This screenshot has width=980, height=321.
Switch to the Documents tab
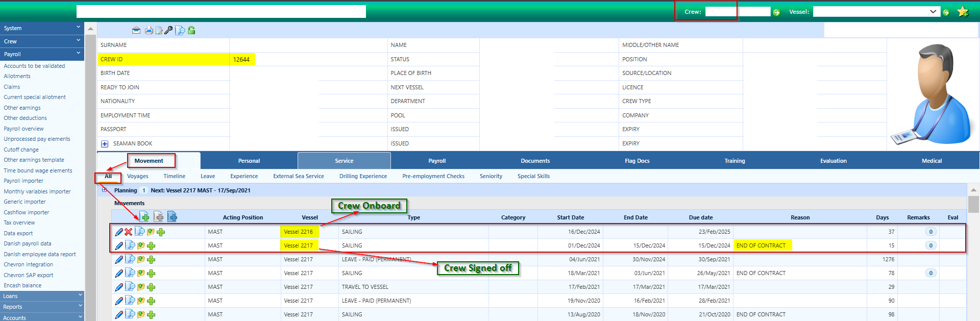[x=535, y=161]
